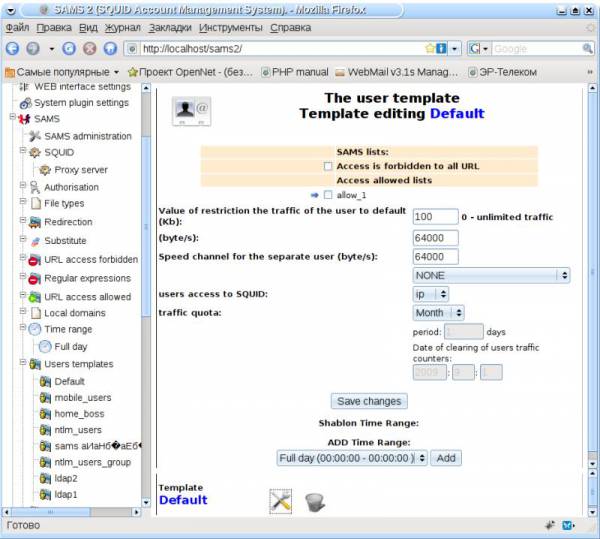
Task: Open System plugin settings icon
Action: [26, 103]
